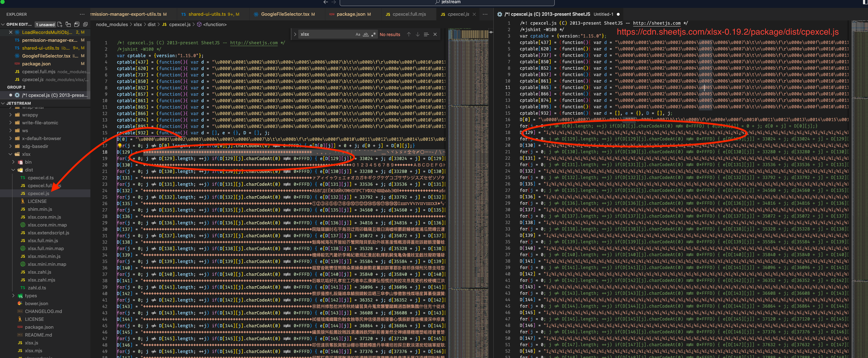Click the jetstream command center search box

point(447,3)
